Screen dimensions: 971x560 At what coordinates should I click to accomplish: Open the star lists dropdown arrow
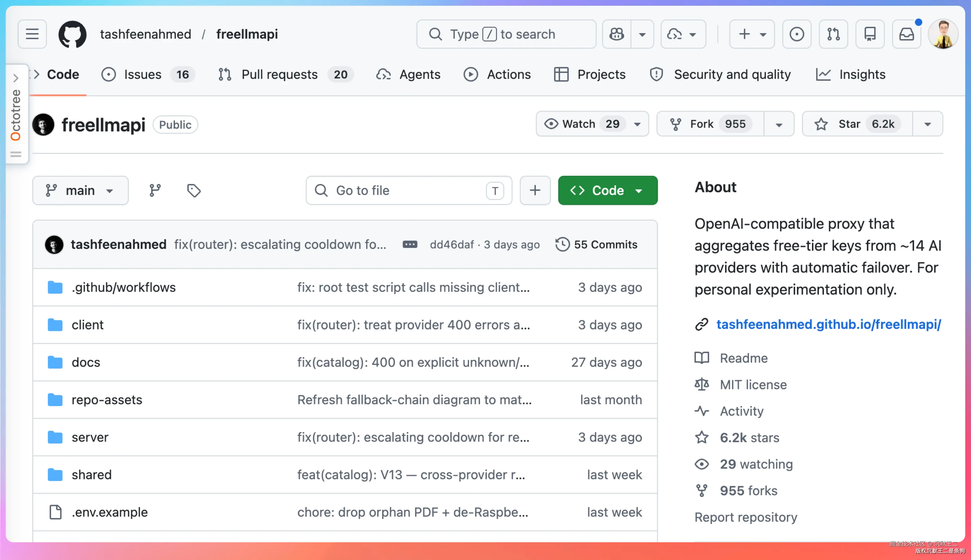tap(928, 124)
